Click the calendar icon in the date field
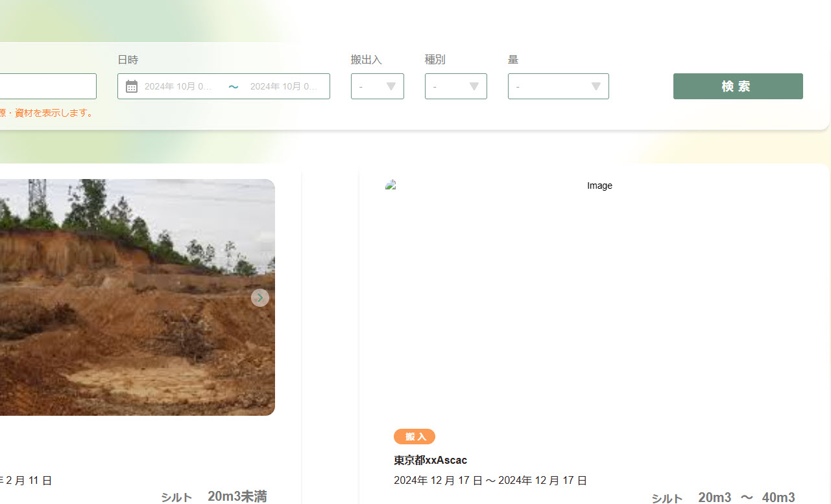This screenshot has width=831, height=504. 132,86
